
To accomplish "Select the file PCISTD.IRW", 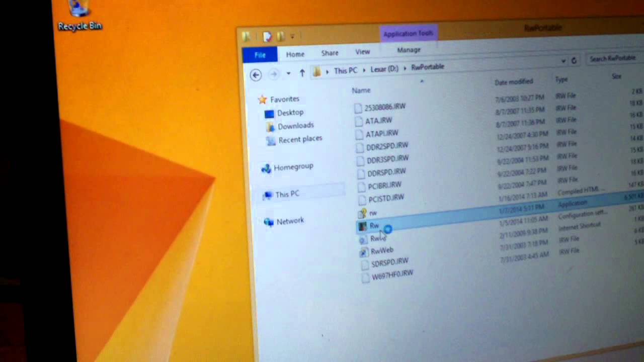I will (386, 198).
